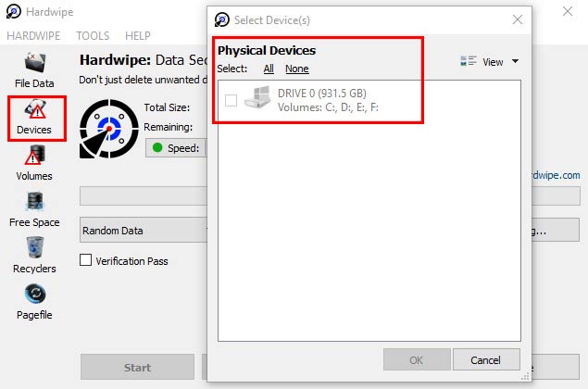The width and height of the screenshot is (588, 389).
Task: Open the Free Space cleaning mode
Action: (34, 209)
